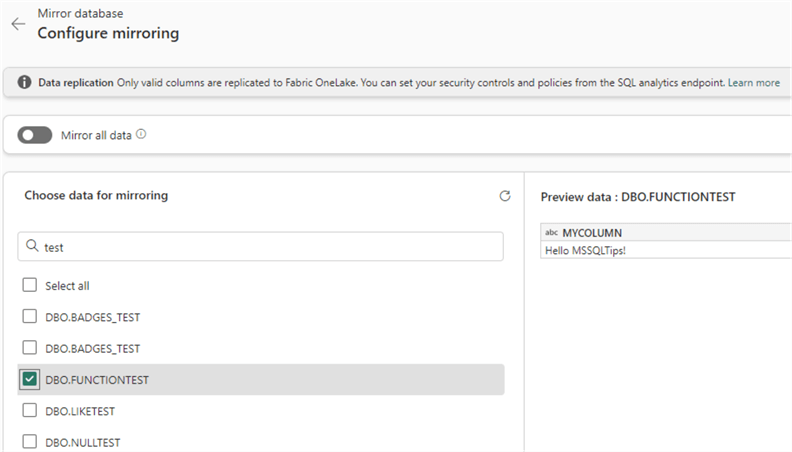This screenshot has height=452, width=792.
Task: Uncheck the DBO.FUNCTIONTEST checkbox
Action: click(x=30, y=379)
